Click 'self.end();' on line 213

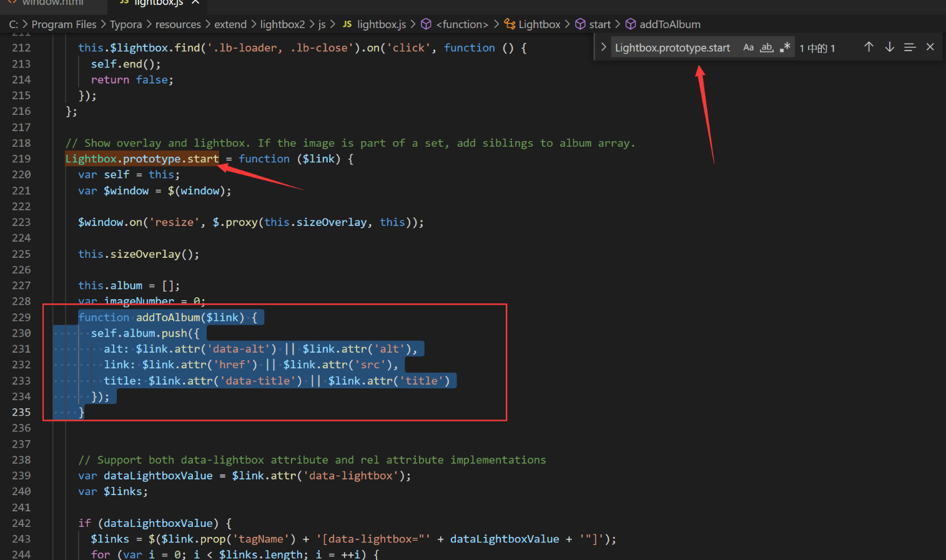click(x=126, y=64)
